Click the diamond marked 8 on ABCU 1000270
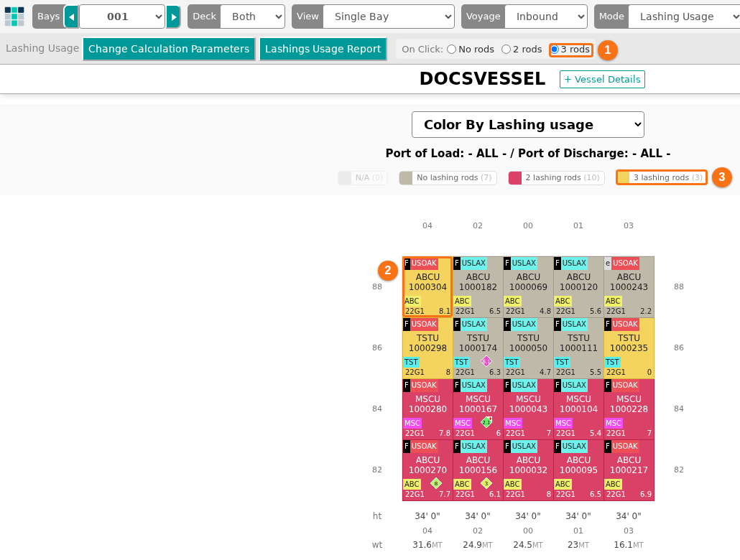The height and width of the screenshot is (560, 740). coord(436,483)
